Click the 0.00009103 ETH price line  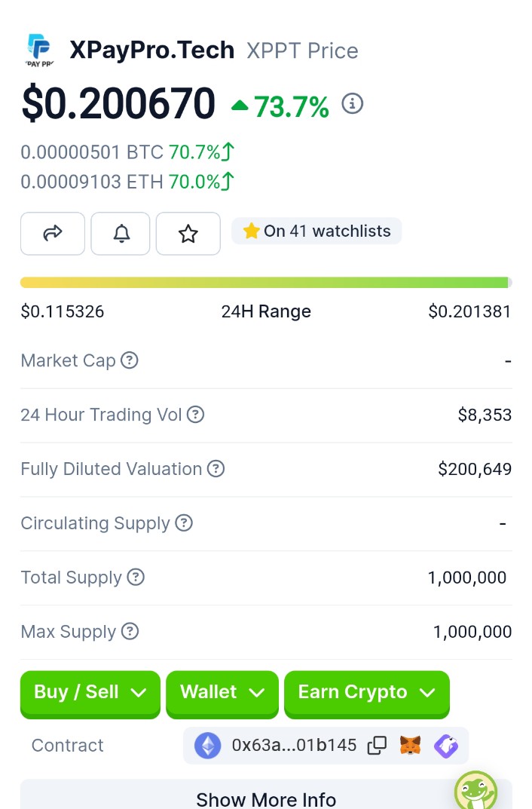[127, 182]
